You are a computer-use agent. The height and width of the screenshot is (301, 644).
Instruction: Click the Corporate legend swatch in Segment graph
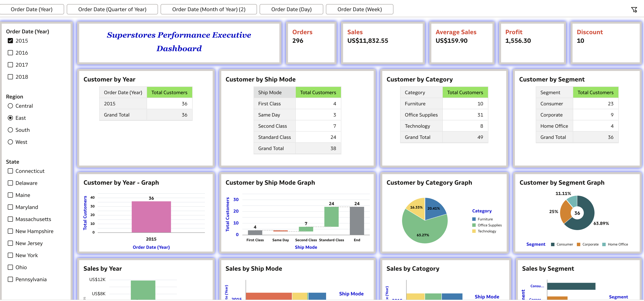pos(579,244)
